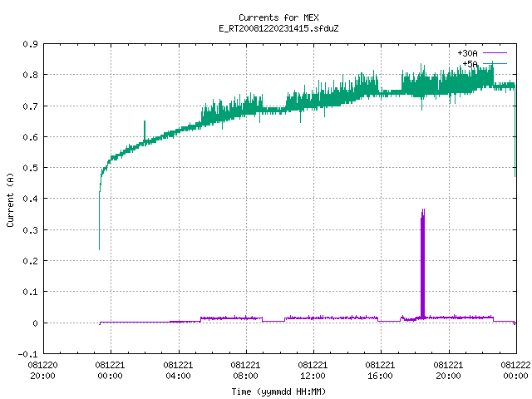Click the '081222 00:00' x-axis tick label
The width and height of the screenshot is (532, 399).
click(515, 371)
